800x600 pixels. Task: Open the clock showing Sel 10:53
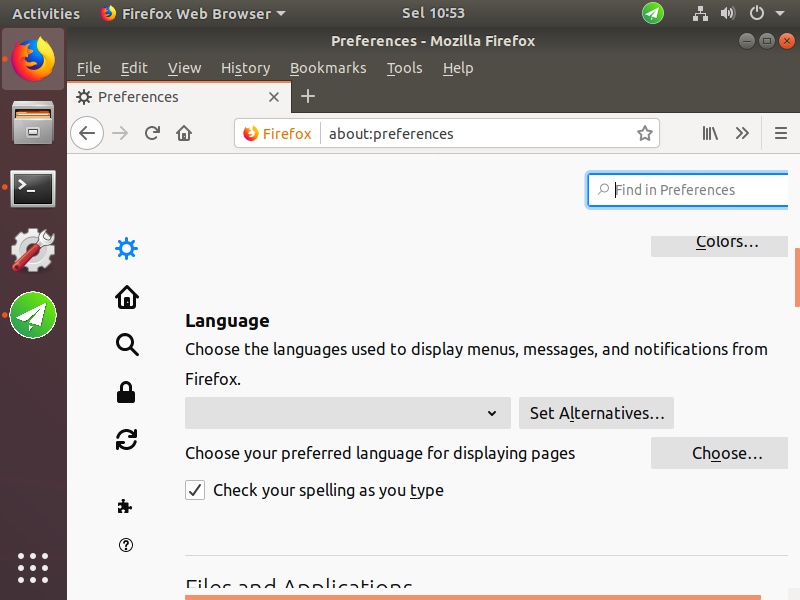[x=433, y=13]
